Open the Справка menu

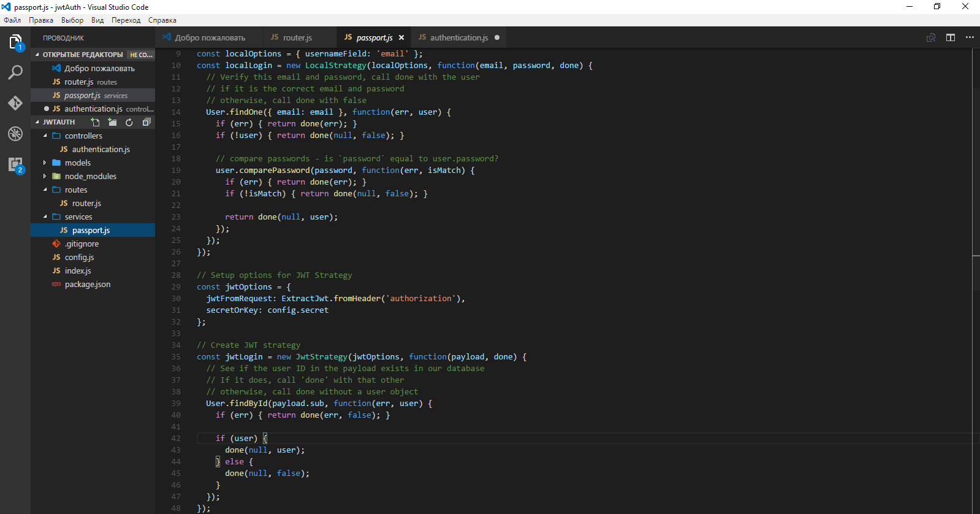162,20
